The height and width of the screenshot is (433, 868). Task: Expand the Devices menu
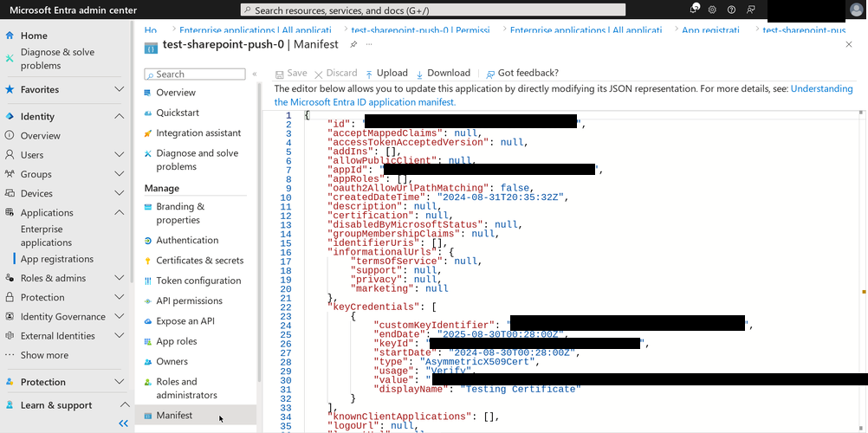point(119,193)
